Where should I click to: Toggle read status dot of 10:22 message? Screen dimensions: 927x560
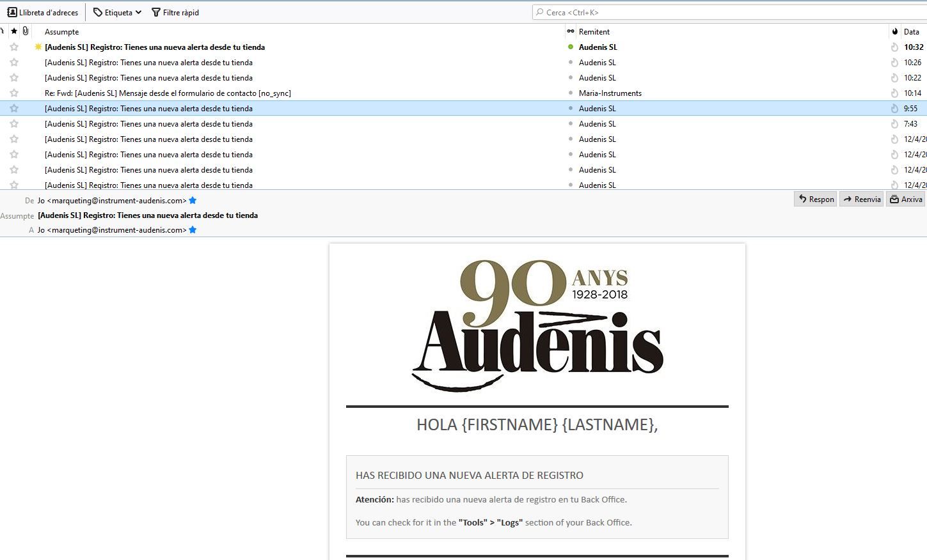click(571, 77)
